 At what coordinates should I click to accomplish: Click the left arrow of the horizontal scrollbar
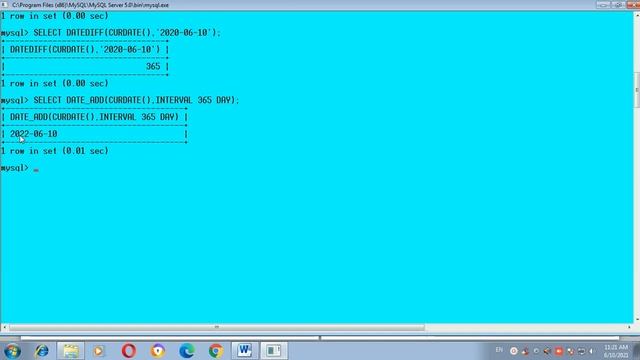4,327
